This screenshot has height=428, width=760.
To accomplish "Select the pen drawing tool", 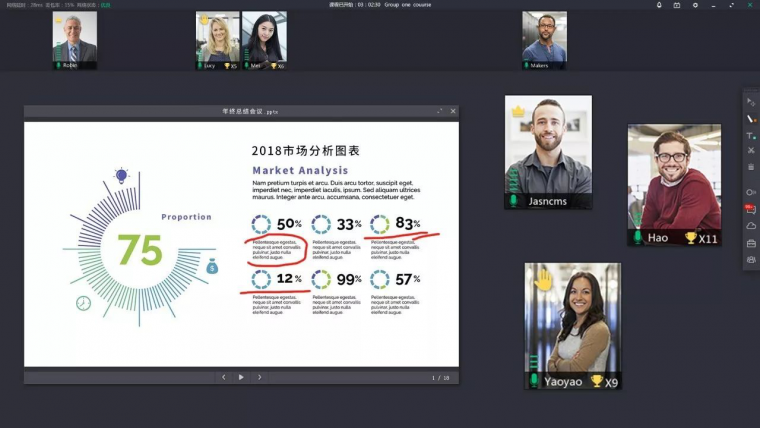I will pos(751,118).
